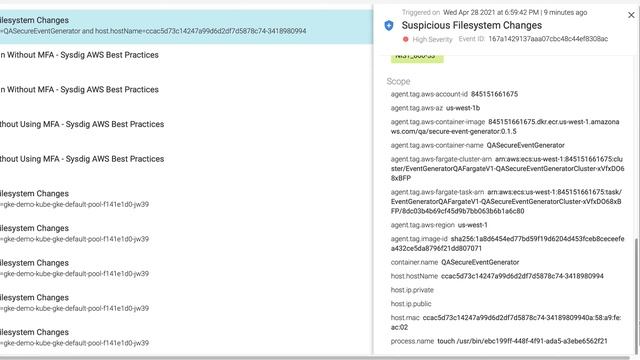
Task: Click the aws-fargate-task-arn value
Action: 506,202
